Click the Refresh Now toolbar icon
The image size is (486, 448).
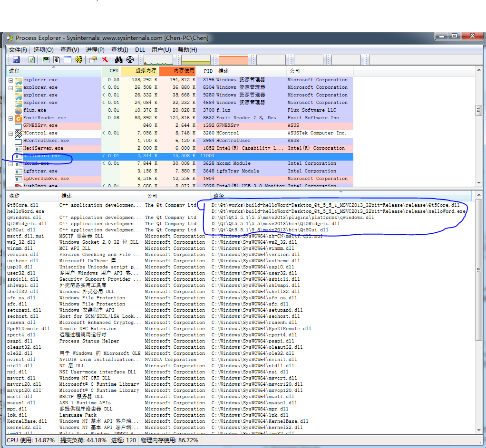31,60
